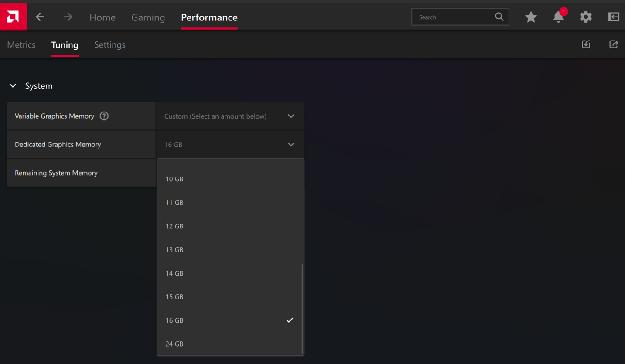Select 24 GB from the list
Viewport: 625px width, 364px height.
point(174,344)
